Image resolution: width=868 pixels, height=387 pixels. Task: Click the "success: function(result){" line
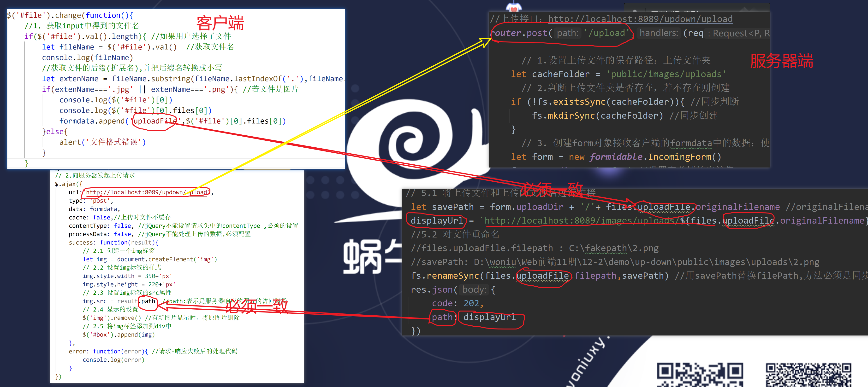[113, 243]
